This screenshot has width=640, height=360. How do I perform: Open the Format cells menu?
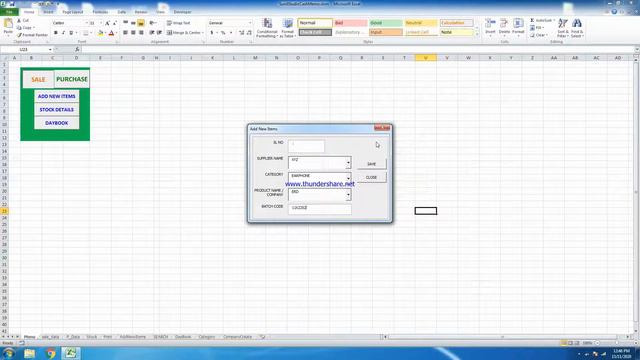(518, 27)
